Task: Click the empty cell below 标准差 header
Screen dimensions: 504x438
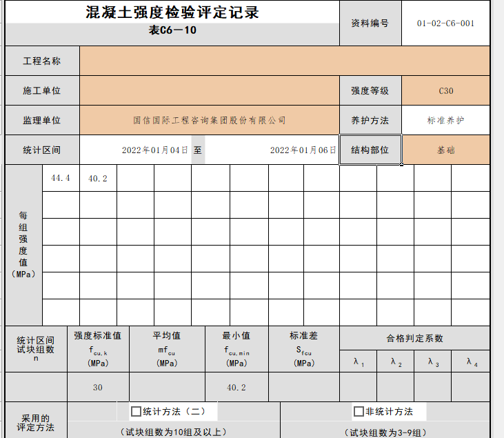Action: coord(304,387)
